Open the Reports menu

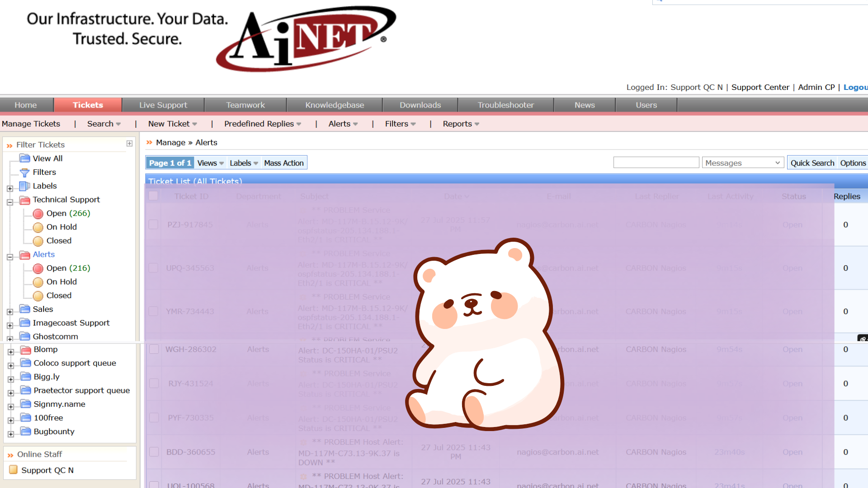click(x=461, y=124)
